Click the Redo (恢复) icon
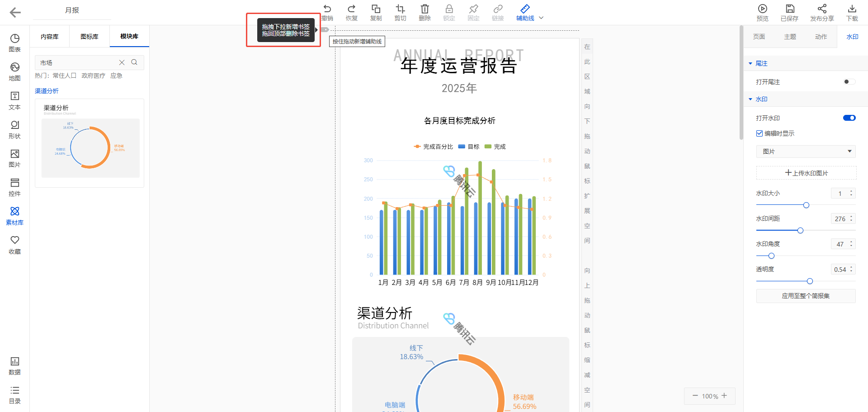This screenshot has width=868, height=412. 352,9
